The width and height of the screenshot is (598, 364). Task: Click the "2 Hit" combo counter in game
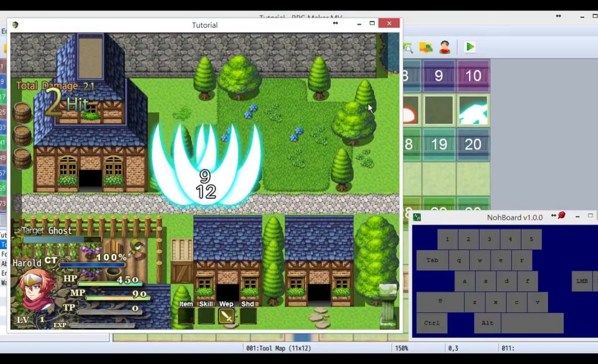(67, 103)
